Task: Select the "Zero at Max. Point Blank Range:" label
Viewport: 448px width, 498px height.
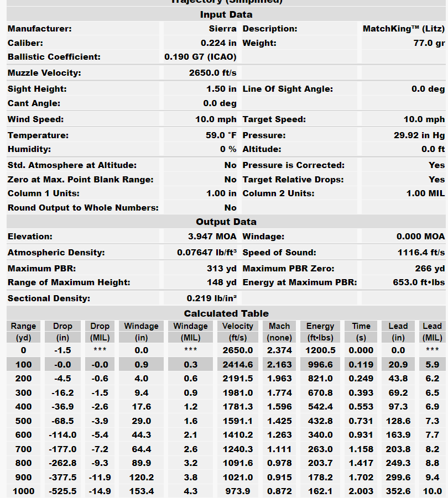Action: click(80, 180)
